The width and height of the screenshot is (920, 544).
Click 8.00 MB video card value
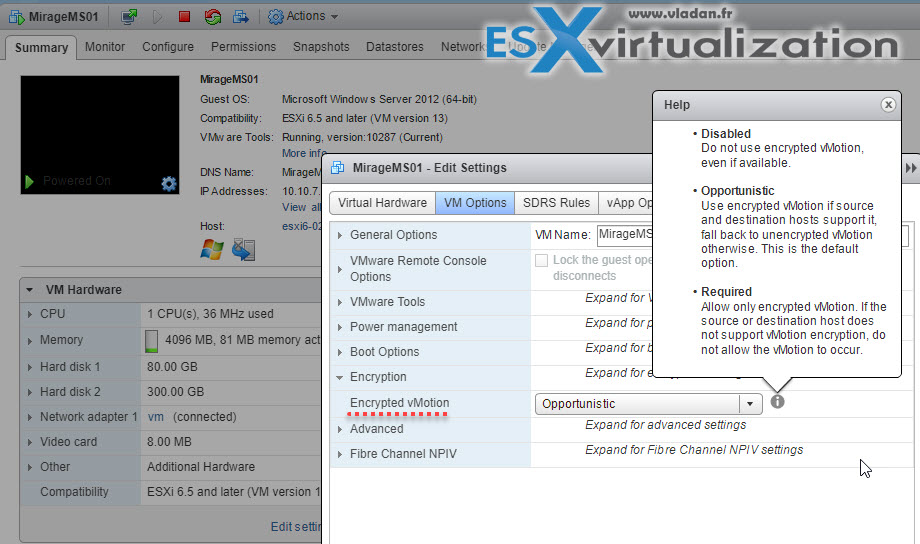click(x=169, y=441)
